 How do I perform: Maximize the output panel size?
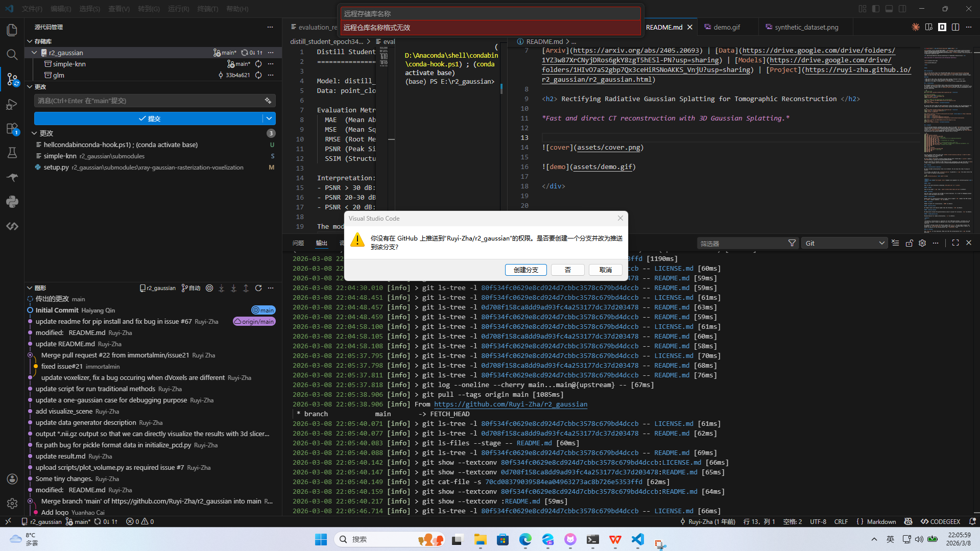tap(955, 243)
